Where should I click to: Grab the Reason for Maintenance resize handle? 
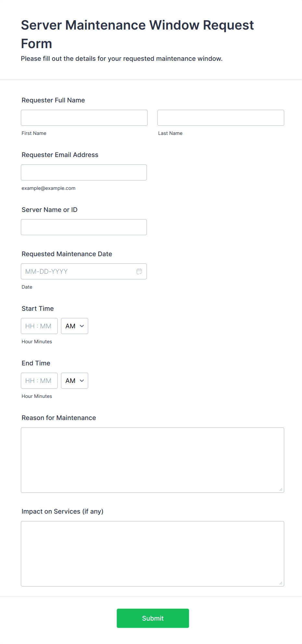(281, 489)
